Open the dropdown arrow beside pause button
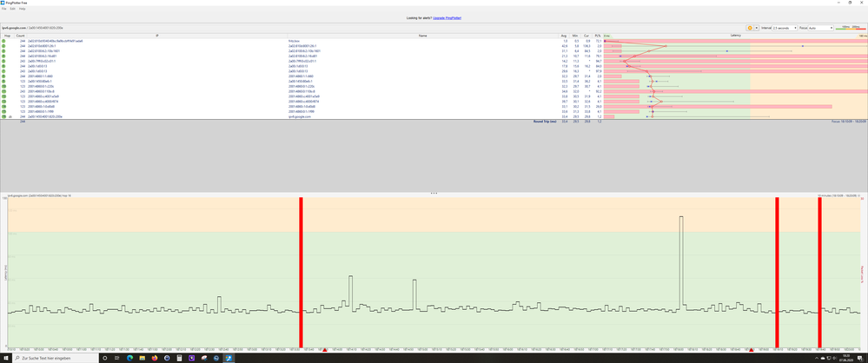 coord(756,28)
